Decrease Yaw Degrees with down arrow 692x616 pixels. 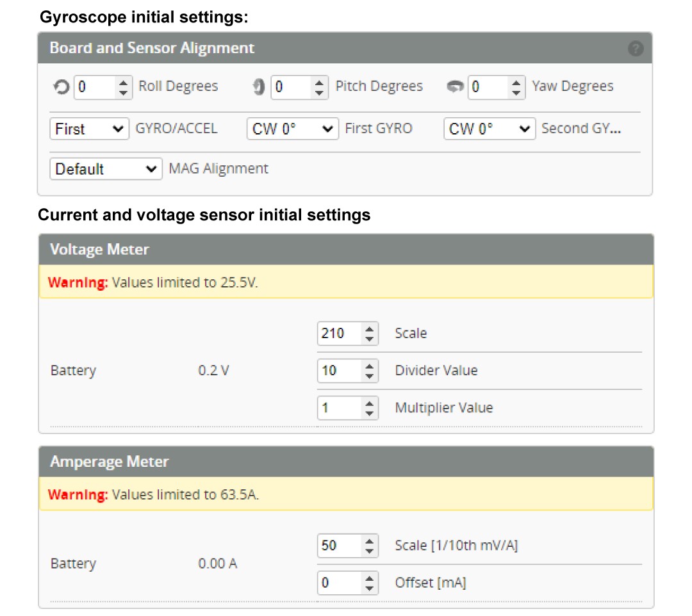[x=516, y=93]
